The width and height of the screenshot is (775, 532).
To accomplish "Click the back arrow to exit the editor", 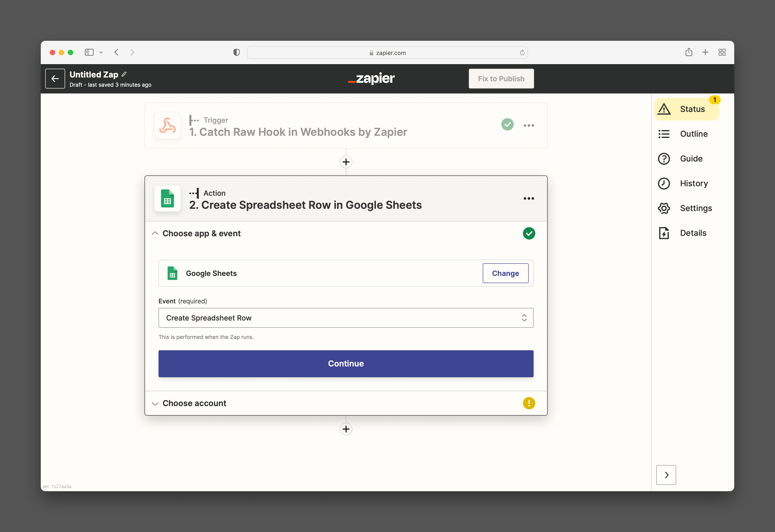I will [x=55, y=79].
